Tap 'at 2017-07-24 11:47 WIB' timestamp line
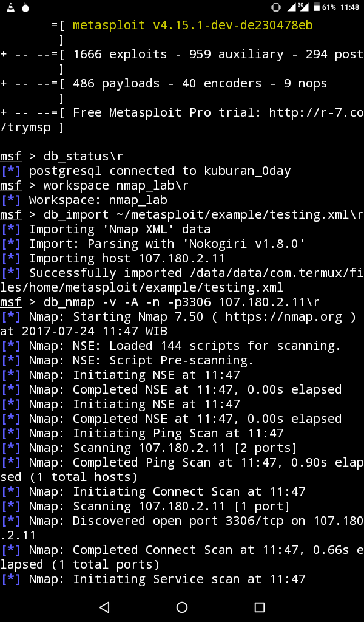Image resolution: width=364 pixels, height=622 pixels. point(84,331)
